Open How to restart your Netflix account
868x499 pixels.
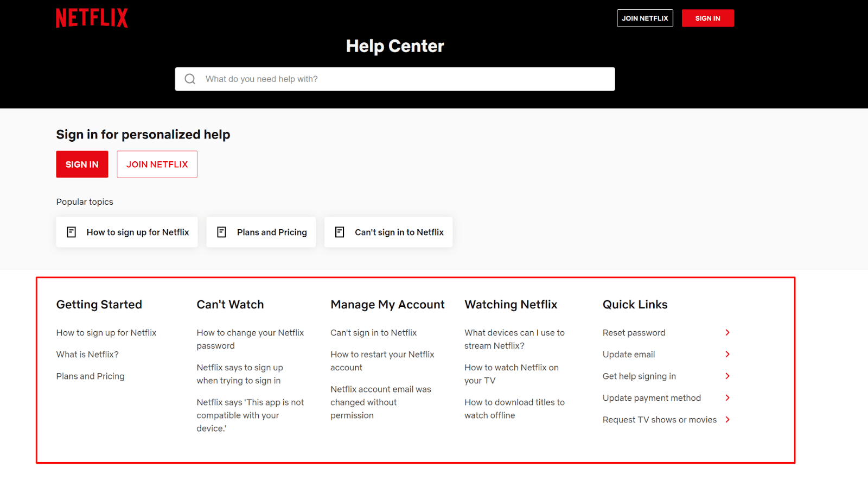(382, 361)
